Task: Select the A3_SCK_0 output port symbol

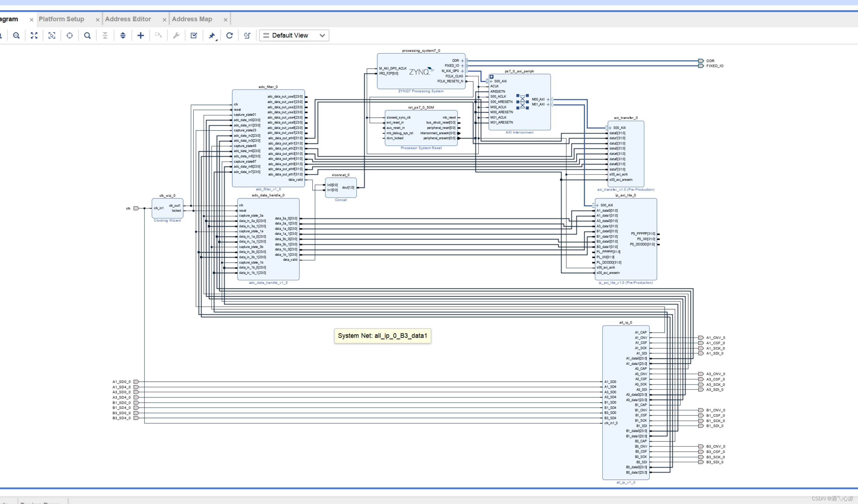Action: (x=701, y=385)
